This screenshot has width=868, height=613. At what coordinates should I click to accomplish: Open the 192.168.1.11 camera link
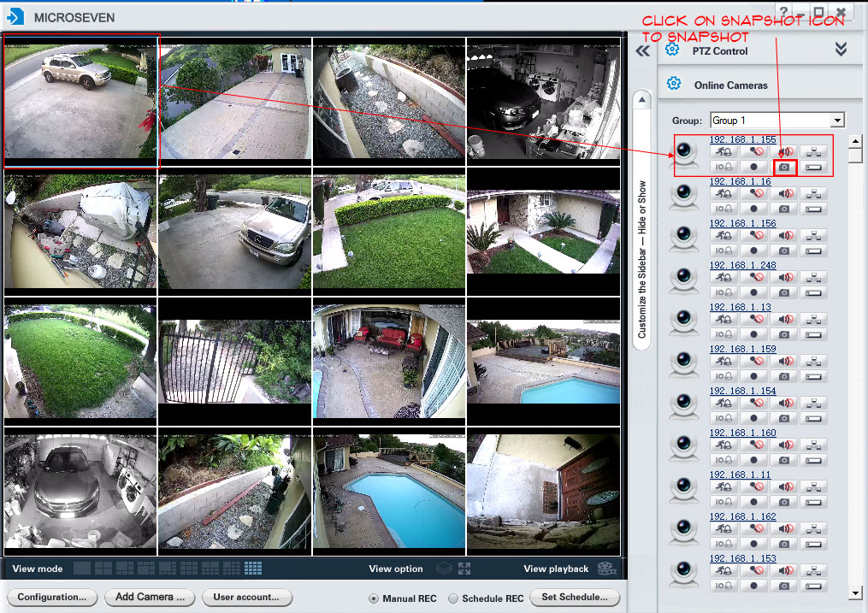(740, 474)
